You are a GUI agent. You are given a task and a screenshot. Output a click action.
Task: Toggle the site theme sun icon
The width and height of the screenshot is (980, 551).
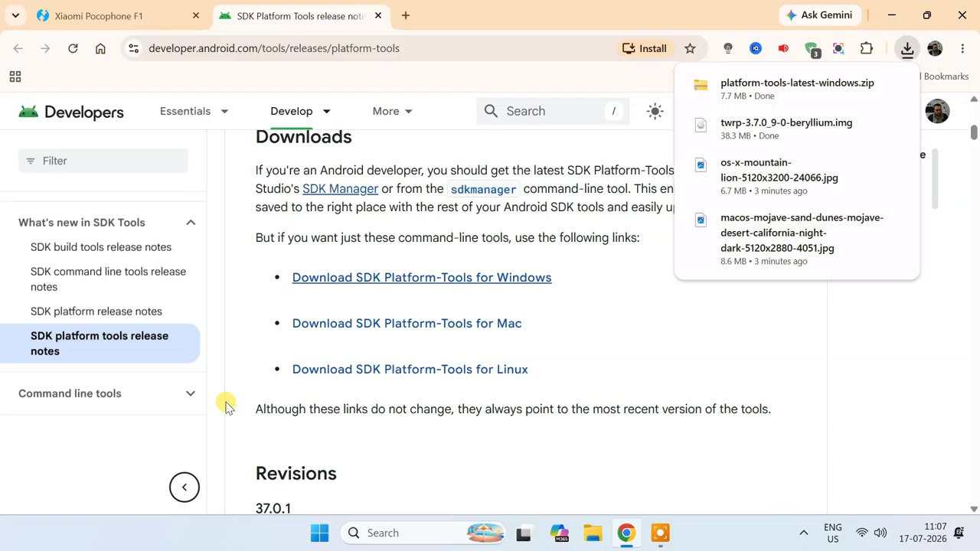click(655, 111)
